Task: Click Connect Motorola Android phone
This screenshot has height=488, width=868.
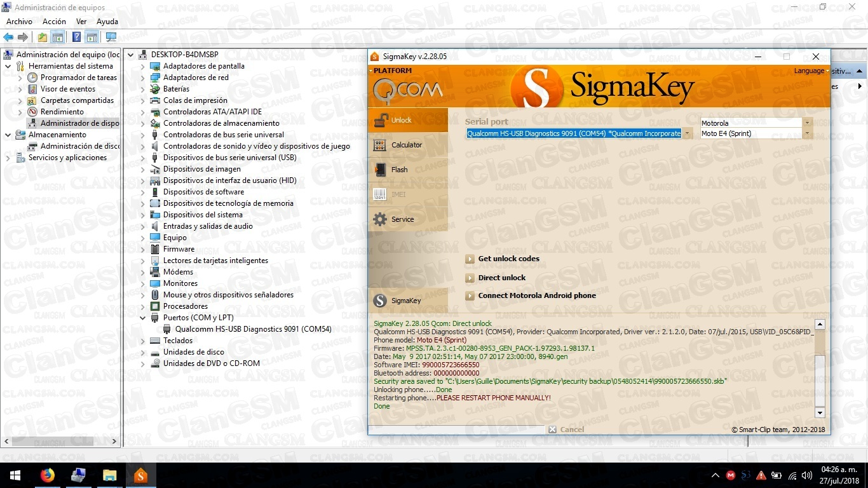Action: pyautogui.click(x=537, y=296)
